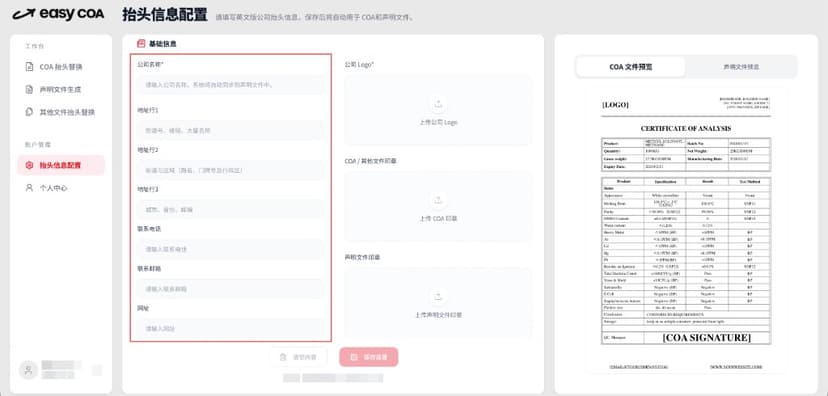
Task: Click the upload icon for 公司 Logo
Action: pyautogui.click(x=438, y=104)
